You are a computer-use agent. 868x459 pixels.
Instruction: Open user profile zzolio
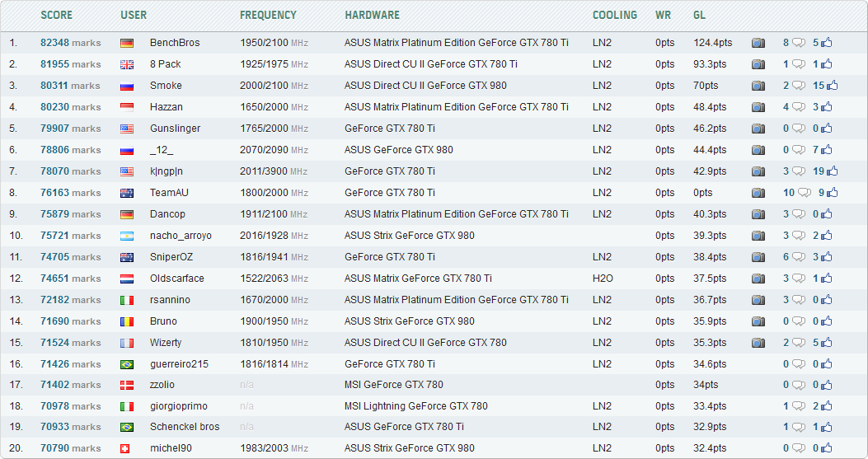pyautogui.click(x=162, y=385)
